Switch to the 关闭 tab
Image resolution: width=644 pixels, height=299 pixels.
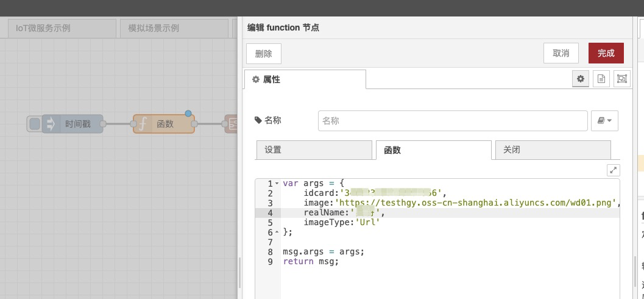coord(552,149)
